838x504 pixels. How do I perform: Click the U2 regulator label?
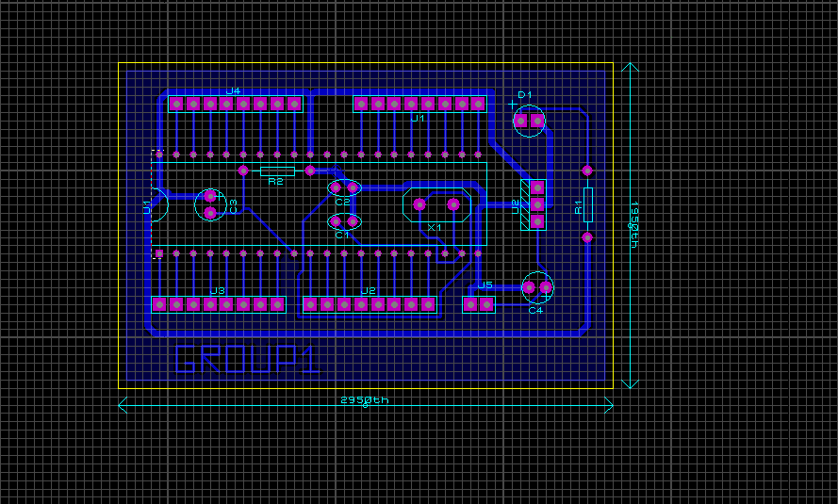(516, 206)
